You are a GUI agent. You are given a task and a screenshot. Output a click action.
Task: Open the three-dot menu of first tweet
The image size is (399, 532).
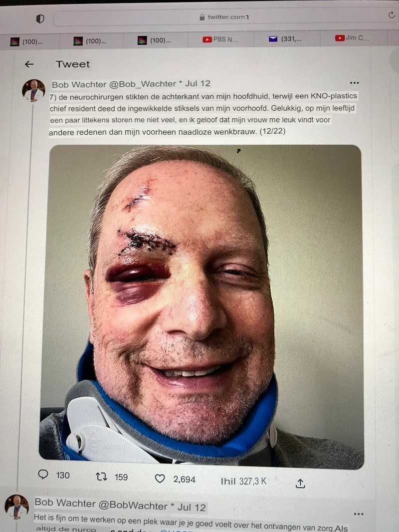click(x=354, y=83)
